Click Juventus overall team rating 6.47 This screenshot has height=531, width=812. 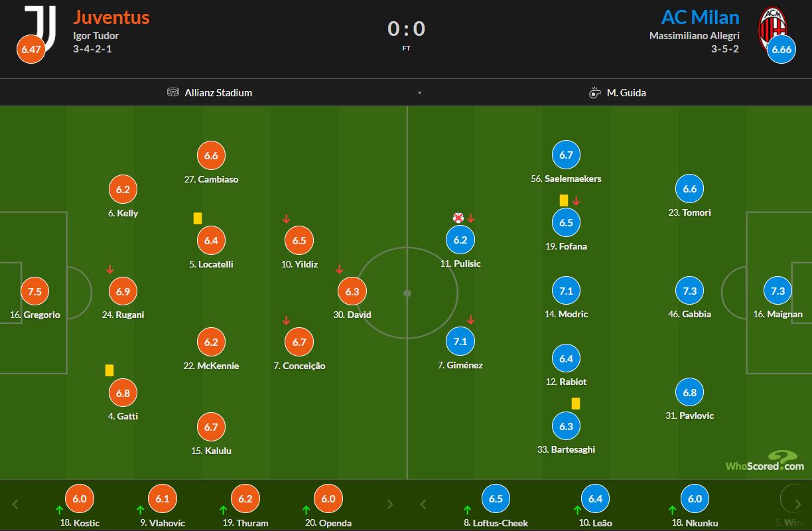click(x=31, y=50)
